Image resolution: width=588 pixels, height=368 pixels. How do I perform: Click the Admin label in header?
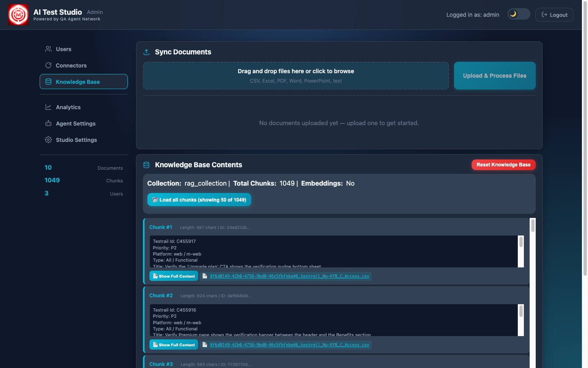coord(95,12)
